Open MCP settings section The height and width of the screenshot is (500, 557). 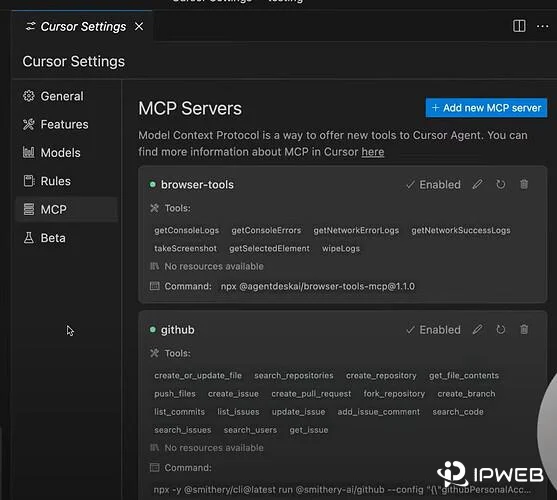(x=66, y=210)
